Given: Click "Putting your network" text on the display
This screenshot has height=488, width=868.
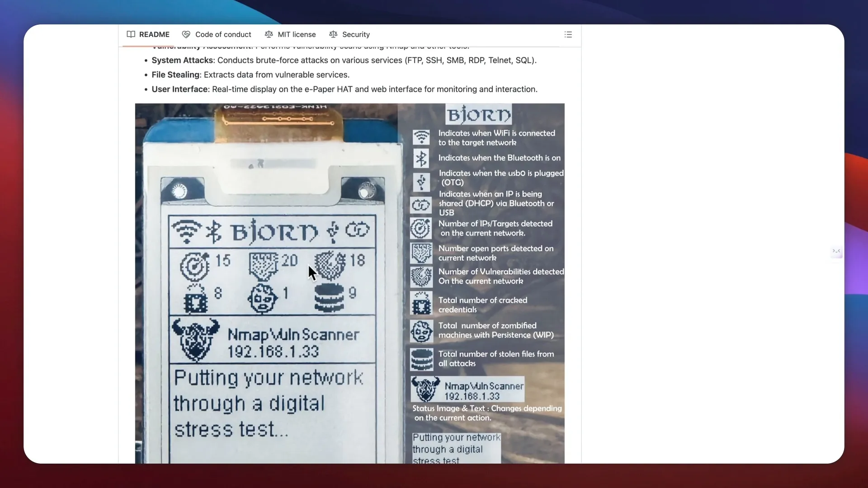Looking at the screenshot, I should [269, 378].
